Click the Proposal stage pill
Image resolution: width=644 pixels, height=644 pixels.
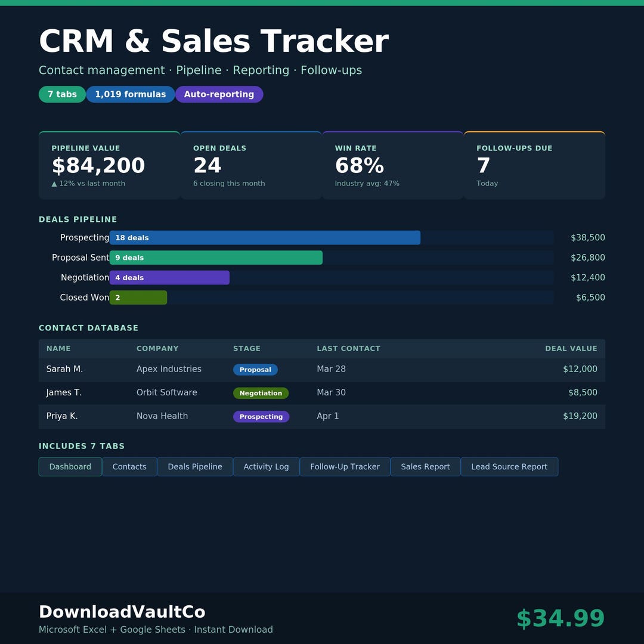pyautogui.click(x=255, y=370)
